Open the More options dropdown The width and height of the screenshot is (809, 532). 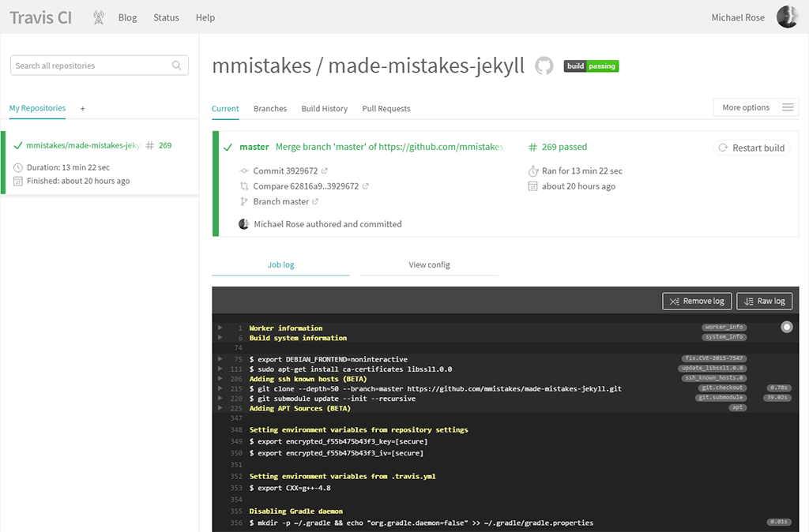coord(747,107)
